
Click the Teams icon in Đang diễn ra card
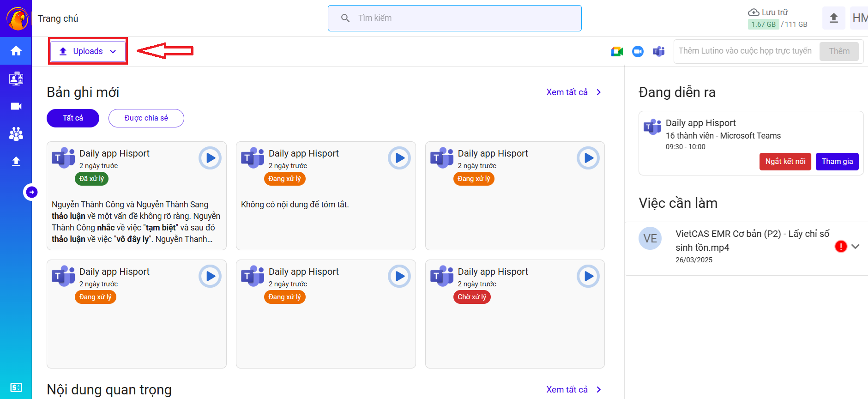[x=652, y=126]
